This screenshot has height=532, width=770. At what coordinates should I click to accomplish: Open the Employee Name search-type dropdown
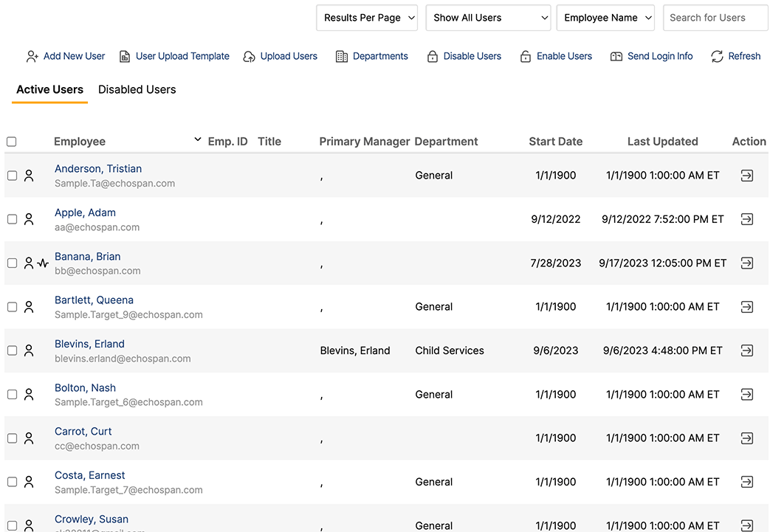(x=605, y=18)
